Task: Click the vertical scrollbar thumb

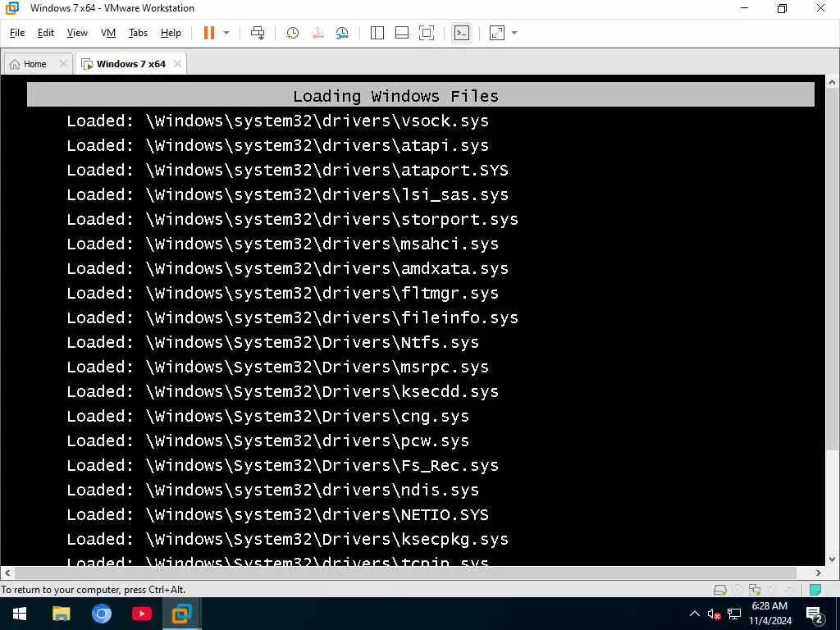Action: (x=832, y=269)
